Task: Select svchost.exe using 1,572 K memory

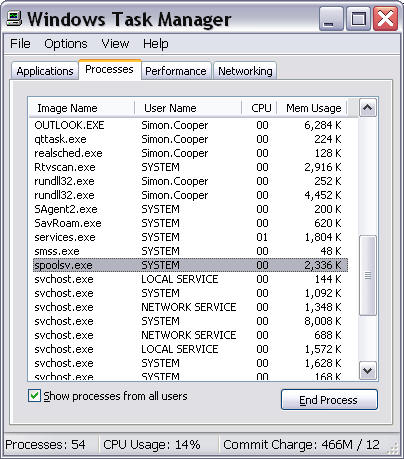Action: coord(190,349)
